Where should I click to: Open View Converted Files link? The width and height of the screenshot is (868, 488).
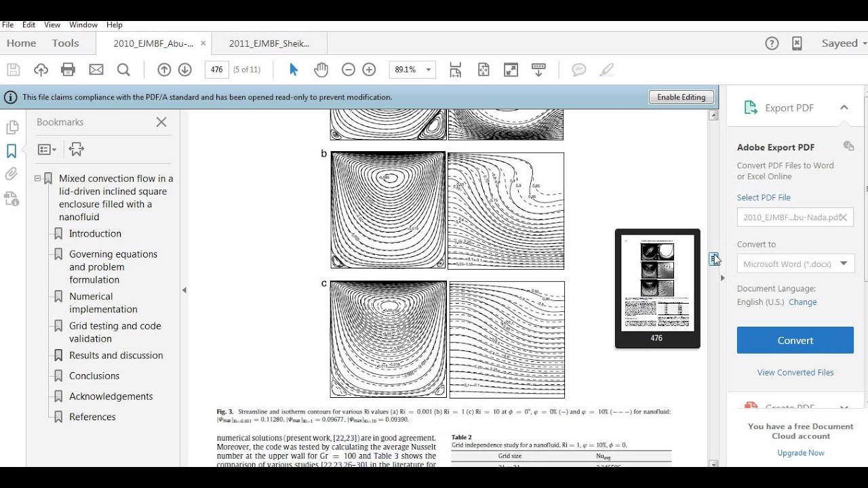coord(795,372)
